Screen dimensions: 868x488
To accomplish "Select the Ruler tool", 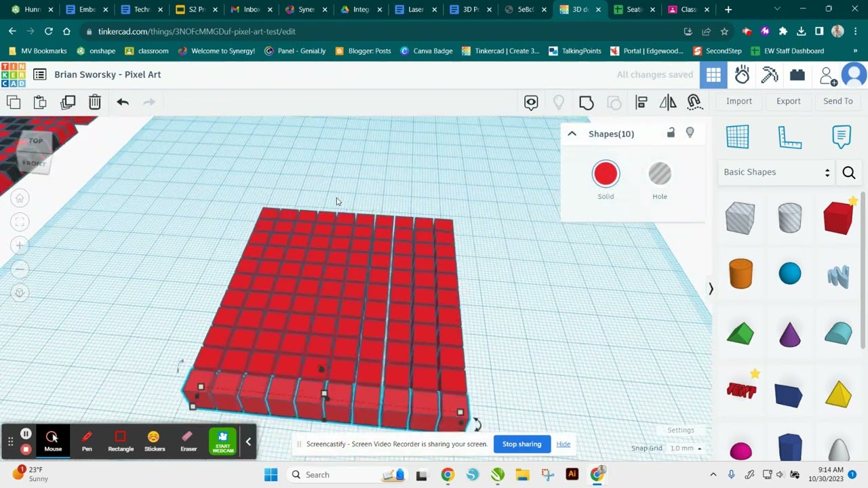I will [x=789, y=136].
